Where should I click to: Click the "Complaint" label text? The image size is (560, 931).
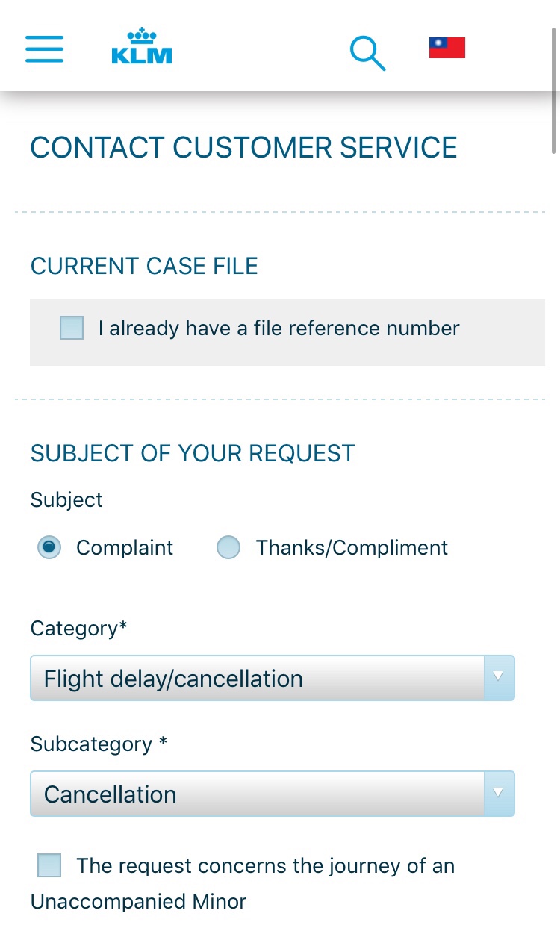[x=125, y=548]
